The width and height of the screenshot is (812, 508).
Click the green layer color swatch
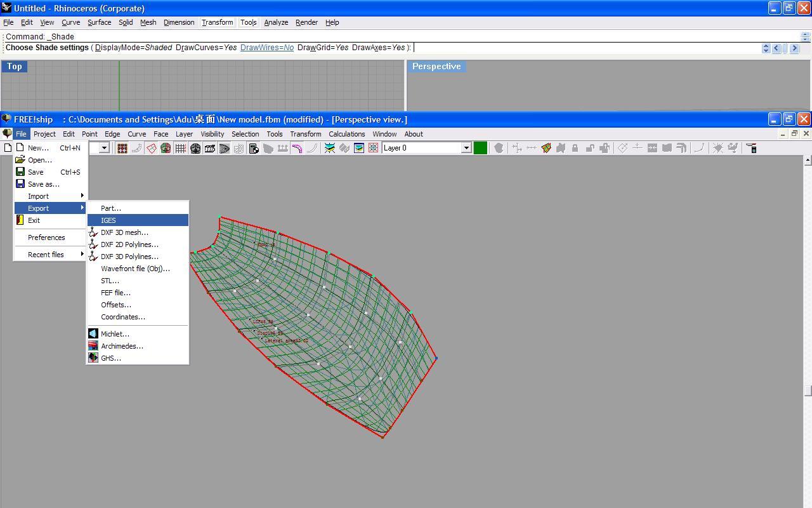point(480,148)
